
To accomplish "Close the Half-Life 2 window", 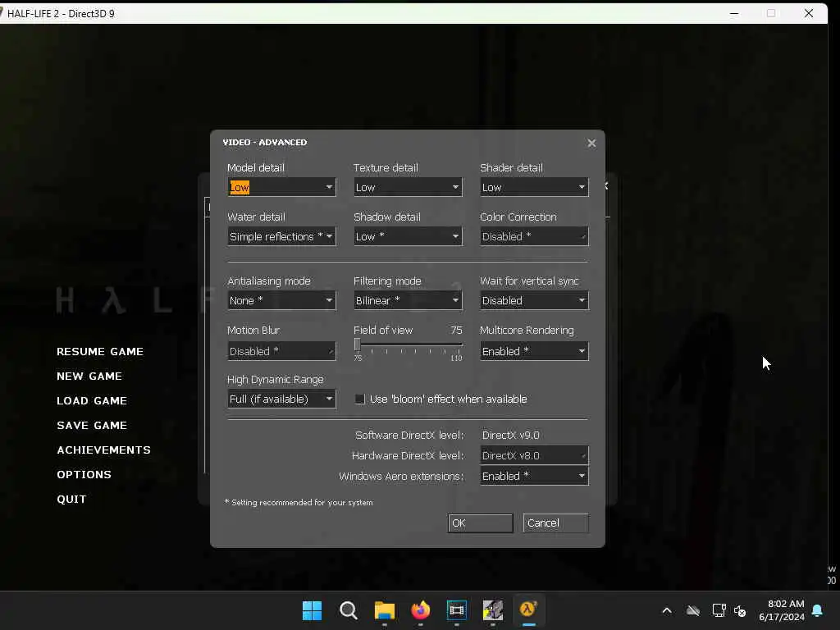I will click(x=809, y=13).
